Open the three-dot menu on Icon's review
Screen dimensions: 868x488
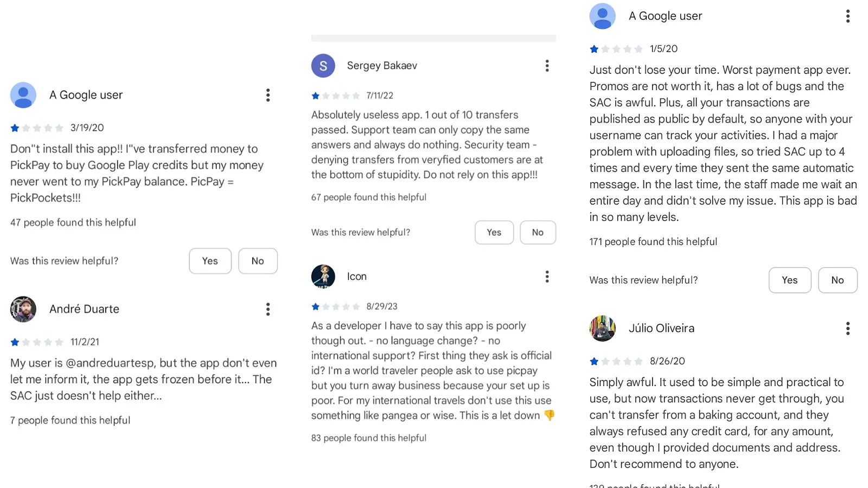547,277
